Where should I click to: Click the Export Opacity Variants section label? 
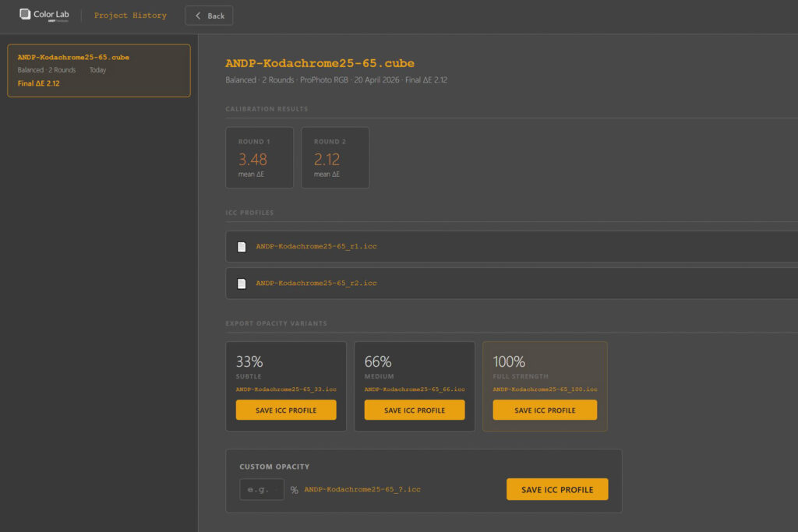(277, 323)
